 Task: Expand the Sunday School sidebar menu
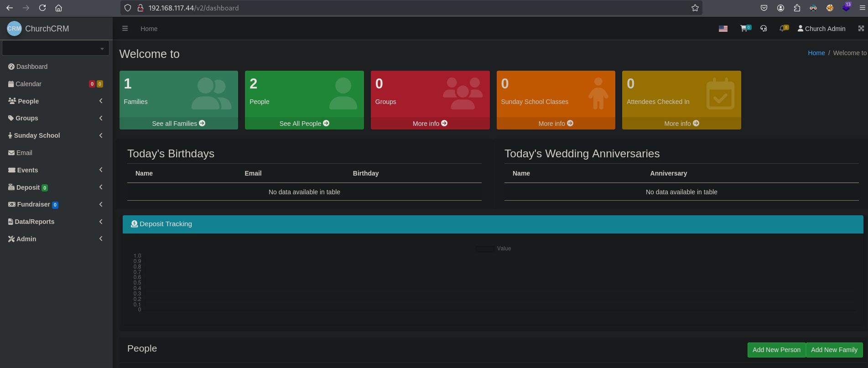pos(55,135)
